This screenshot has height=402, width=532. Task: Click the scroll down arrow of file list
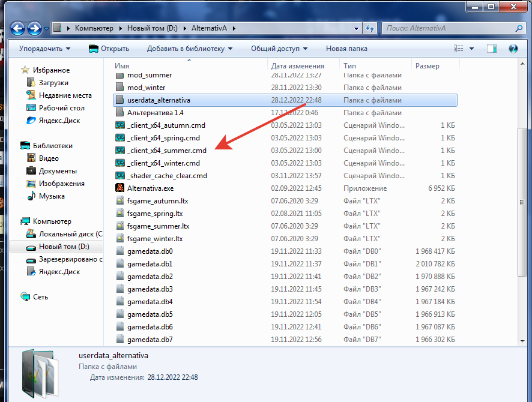click(x=522, y=341)
